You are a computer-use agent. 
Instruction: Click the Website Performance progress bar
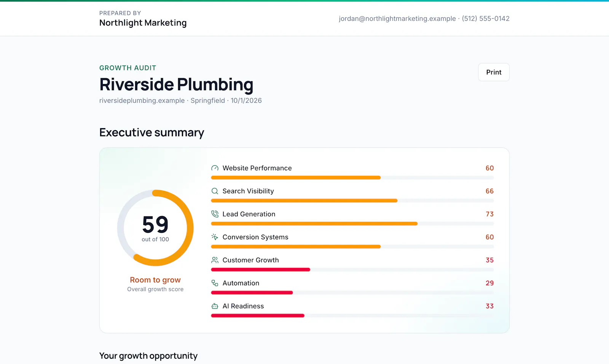352,178
